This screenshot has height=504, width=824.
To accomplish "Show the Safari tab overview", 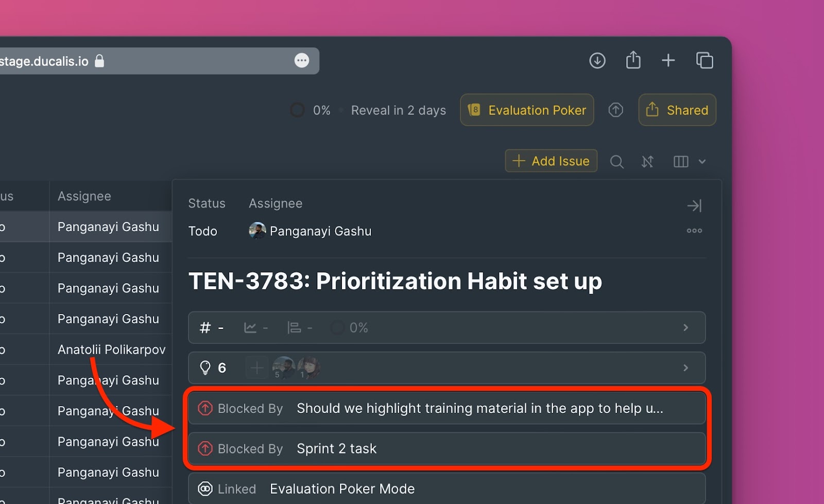I will pyautogui.click(x=705, y=61).
